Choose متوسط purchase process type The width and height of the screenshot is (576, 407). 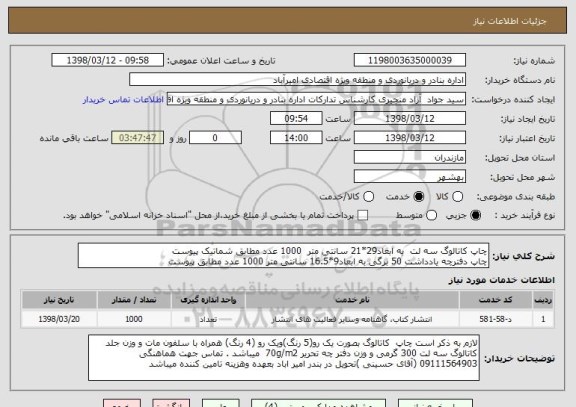click(x=431, y=216)
